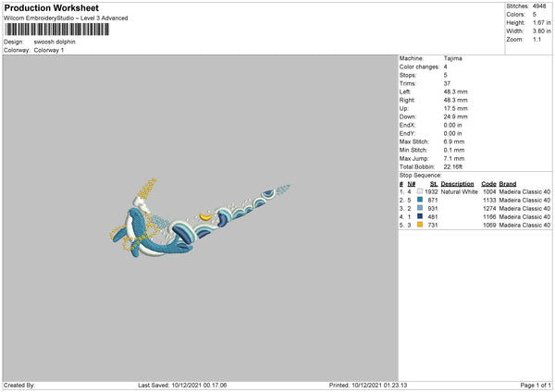Viewport: 555px width, 392px height.
Task: Click the light blue swatch for code 1274
Action: click(x=420, y=208)
